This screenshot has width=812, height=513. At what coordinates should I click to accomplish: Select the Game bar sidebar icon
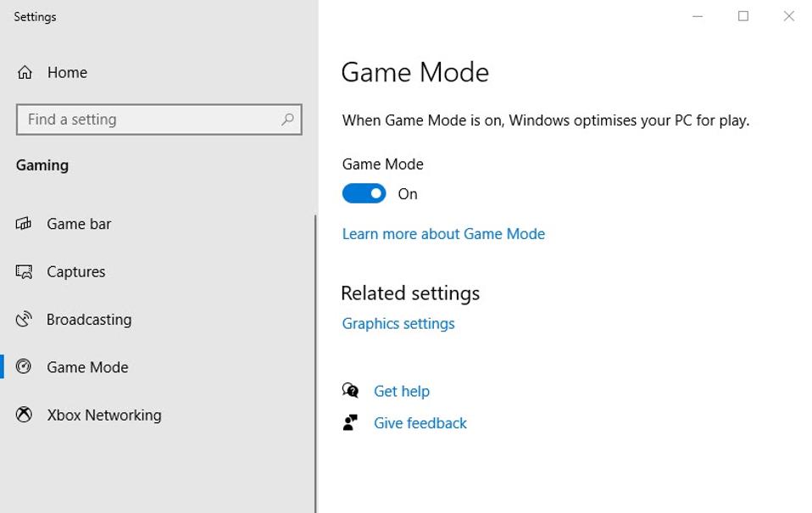pos(24,224)
